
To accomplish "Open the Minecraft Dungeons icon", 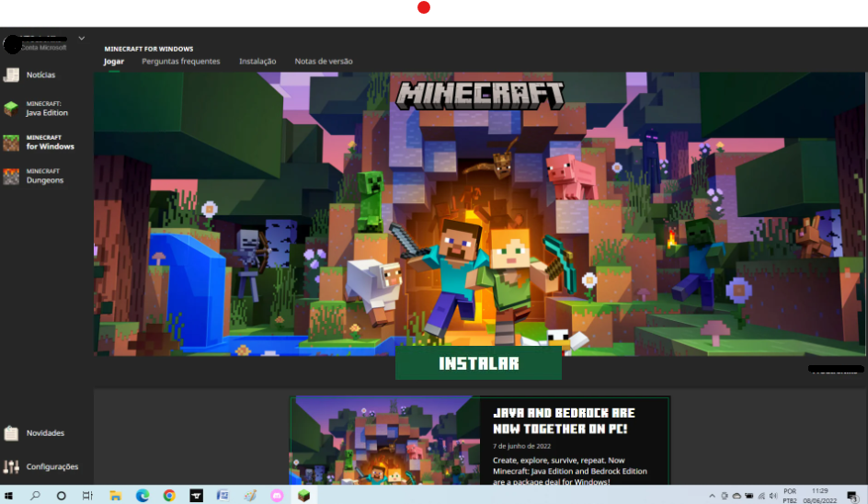I will click(x=11, y=176).
